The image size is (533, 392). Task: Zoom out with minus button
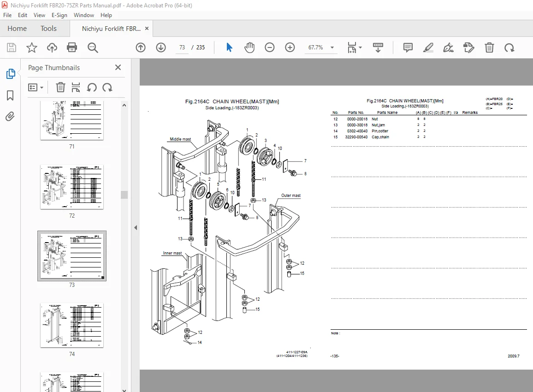coord(270,48)
